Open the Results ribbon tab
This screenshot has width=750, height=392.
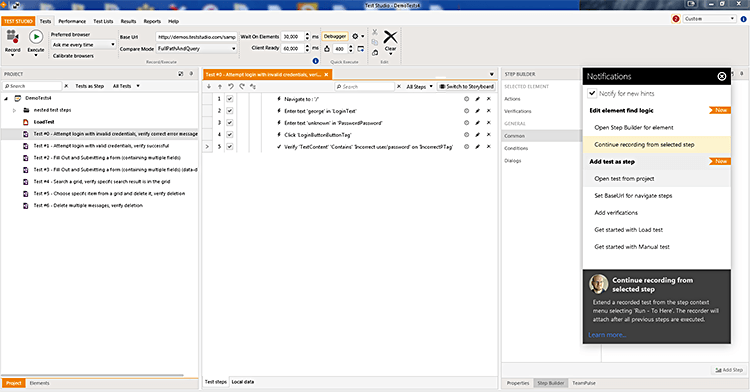click(x=128, y=22)
